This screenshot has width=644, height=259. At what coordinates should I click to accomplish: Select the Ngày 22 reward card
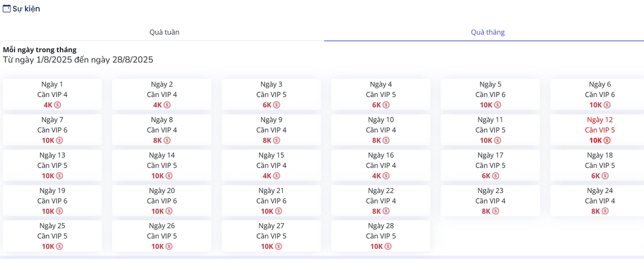[x=381, y=200]
